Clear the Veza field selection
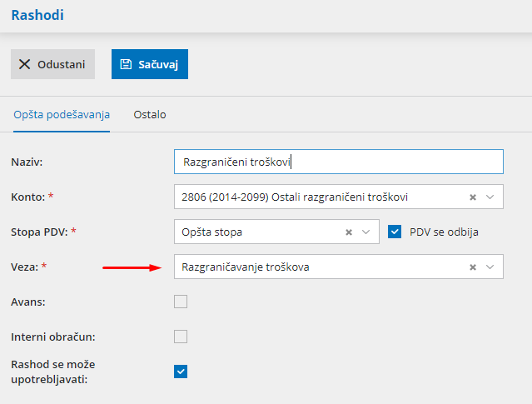532x404 pixels. click(x=473, y=267)
